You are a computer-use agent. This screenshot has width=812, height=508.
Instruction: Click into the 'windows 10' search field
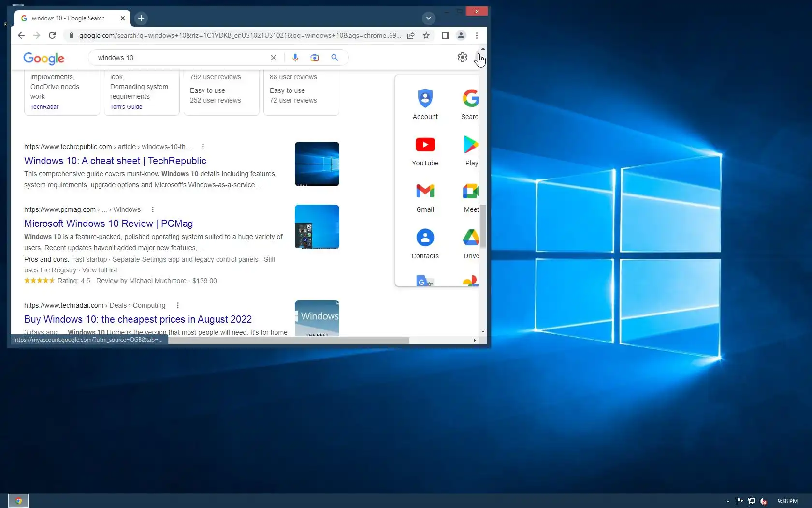click(181, 58)
